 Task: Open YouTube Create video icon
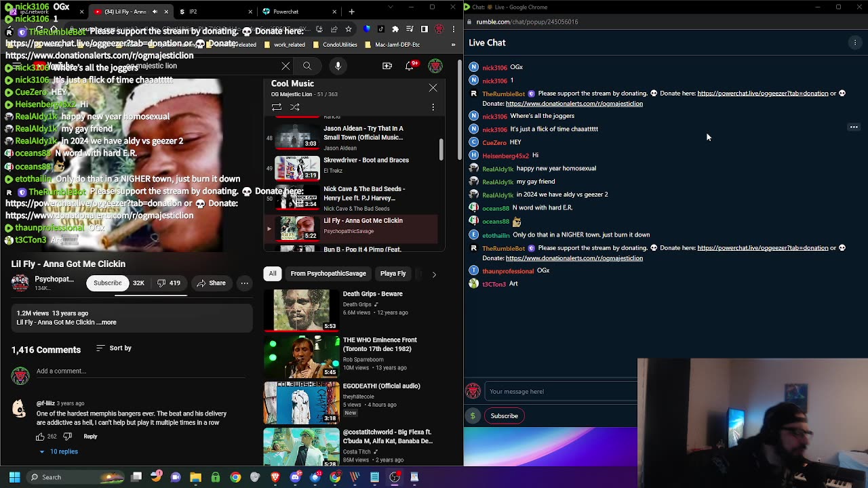[x=387, y=66]
